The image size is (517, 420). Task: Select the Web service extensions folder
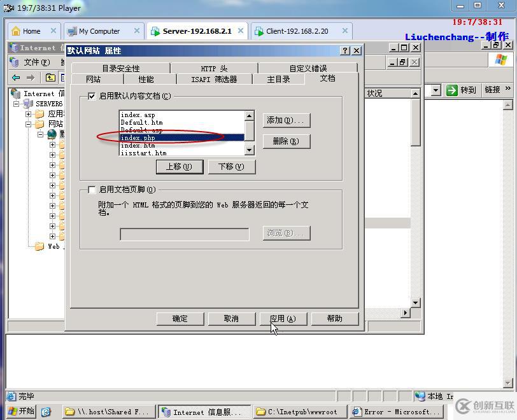pyautogui.click(x=39, y=246)
